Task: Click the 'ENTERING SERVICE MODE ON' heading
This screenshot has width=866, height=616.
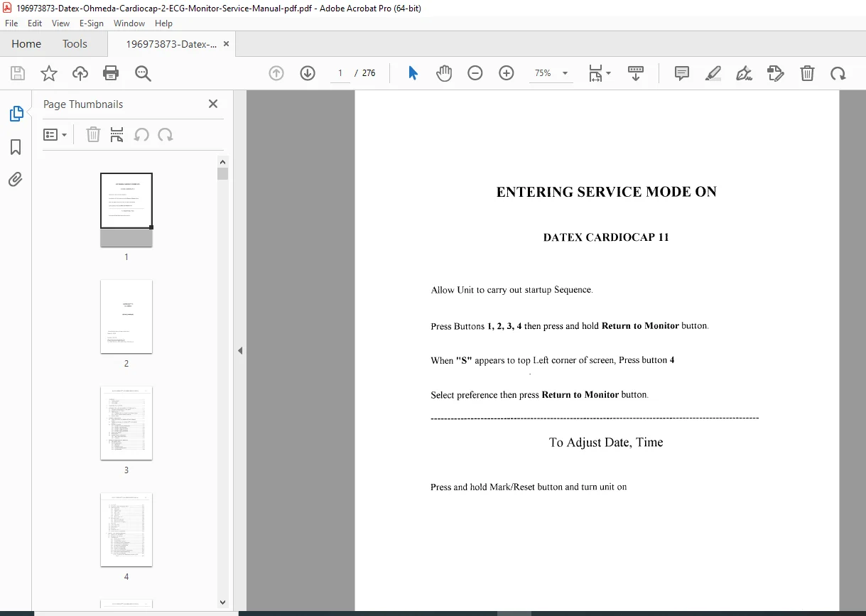Action: point(606,192)
